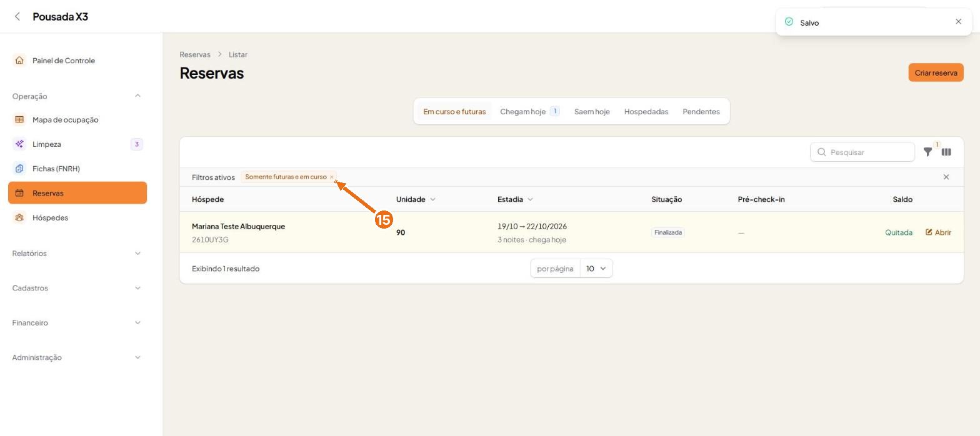Open the reservation with the Abrir link
This screenshot has width=980, height=436.
click(938, 232)
